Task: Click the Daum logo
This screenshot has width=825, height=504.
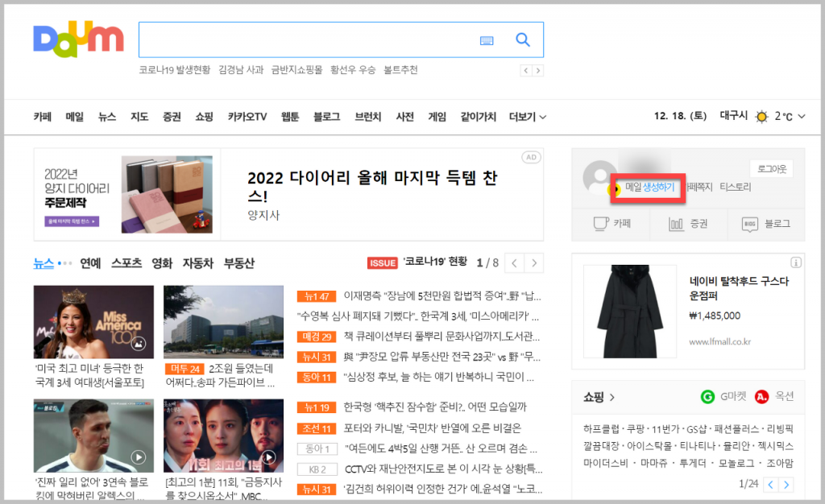Action: tap(78, 39)
